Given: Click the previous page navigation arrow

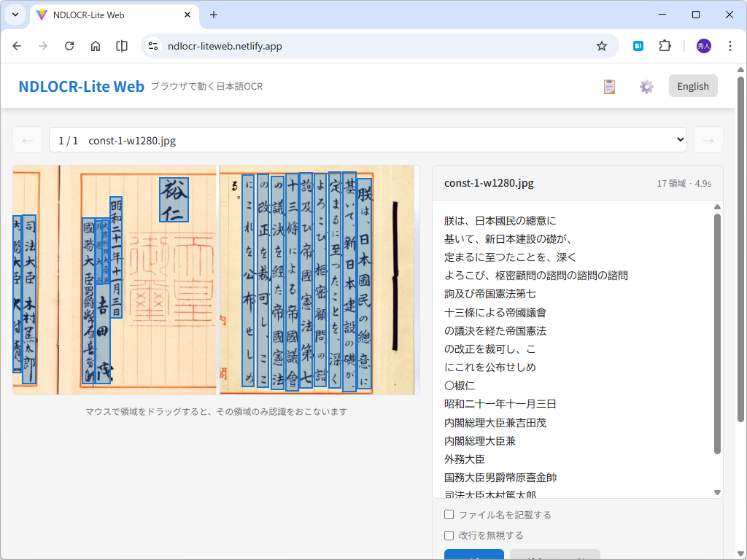Looking at the screenshot, I should (28, 139).
